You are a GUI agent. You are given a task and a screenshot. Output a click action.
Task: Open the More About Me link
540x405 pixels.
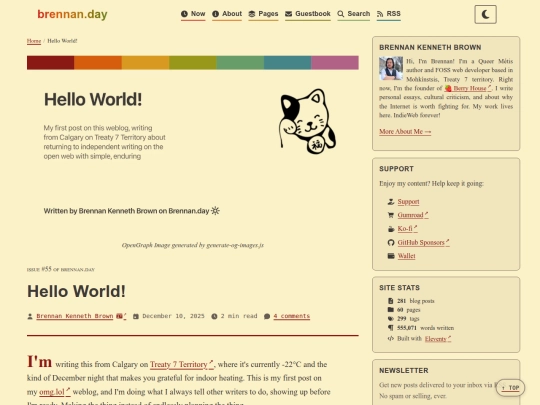coord(405,132)
